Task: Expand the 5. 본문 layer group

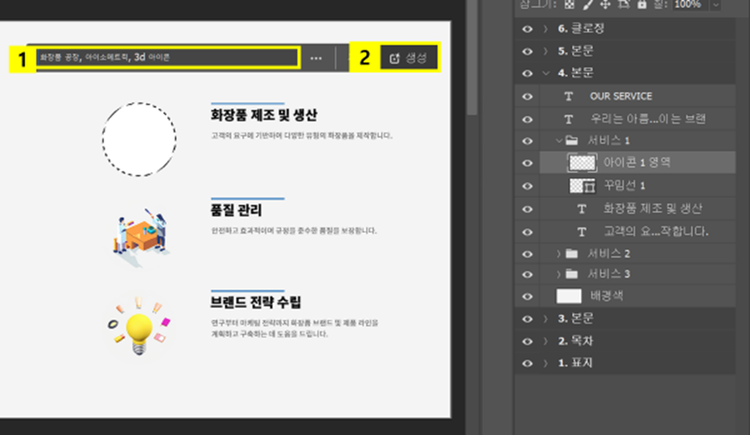Action: (546, 51)
